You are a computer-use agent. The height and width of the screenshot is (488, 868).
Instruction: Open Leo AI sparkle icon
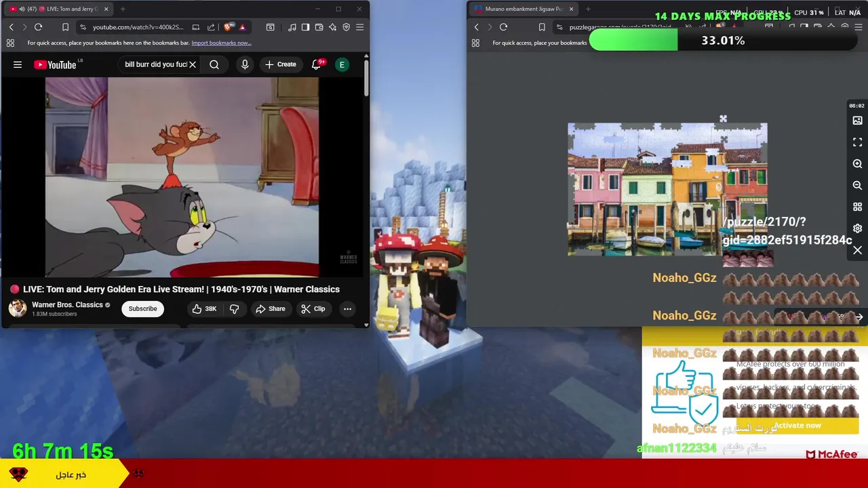[x=332, y=27]
